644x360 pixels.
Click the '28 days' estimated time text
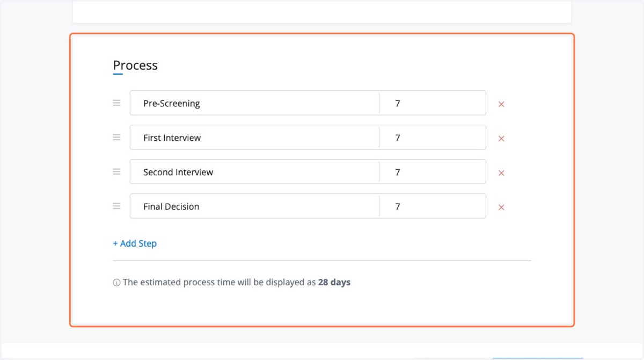pos(334,282)
